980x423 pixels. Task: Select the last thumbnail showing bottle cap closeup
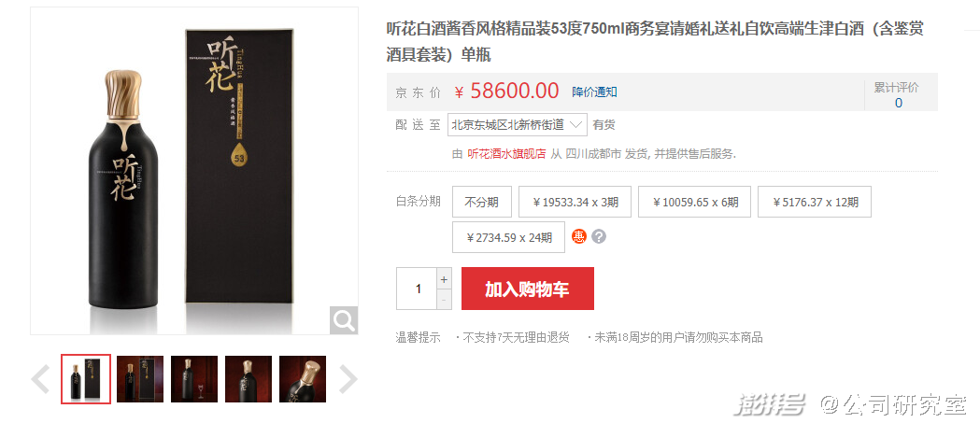pyautogui.click(x=303, y=378)
